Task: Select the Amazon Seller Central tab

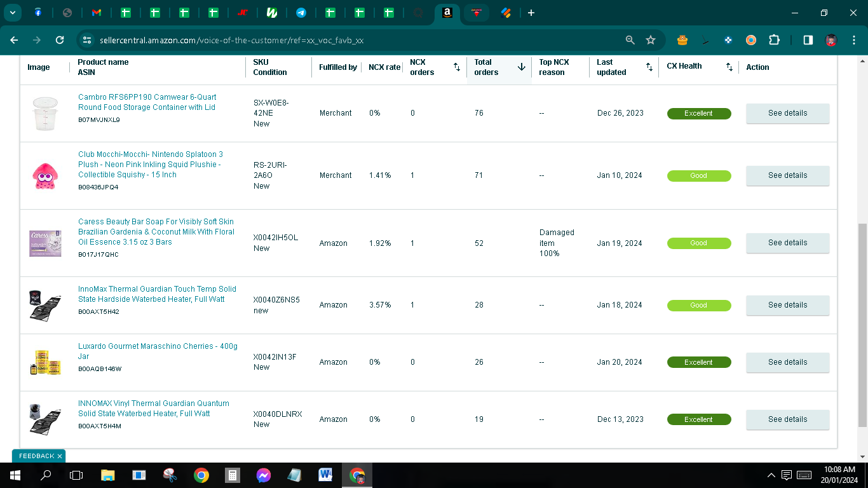Action: [447, 13]
